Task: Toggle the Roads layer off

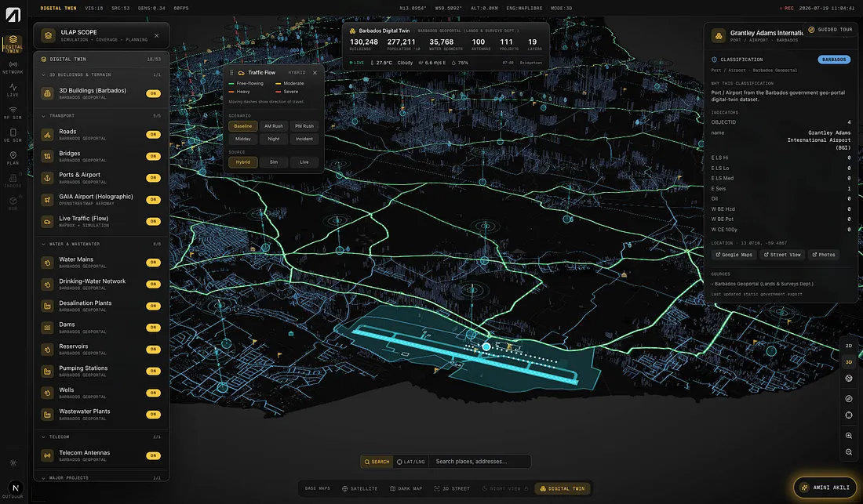Action: click(153, 135)
